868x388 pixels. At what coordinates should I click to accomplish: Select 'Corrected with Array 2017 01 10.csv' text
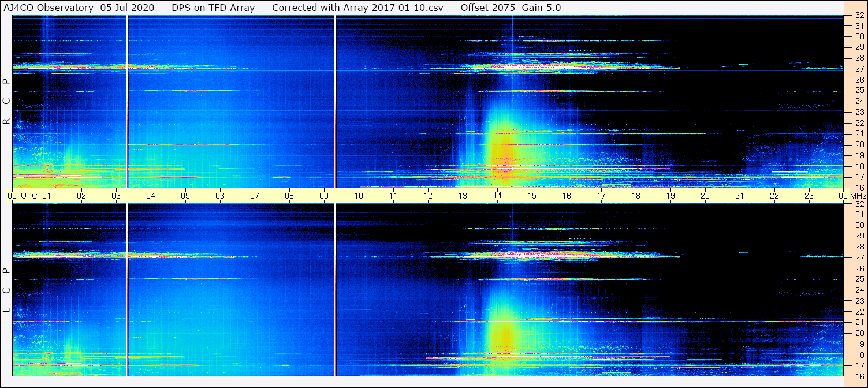coord(357,8)
